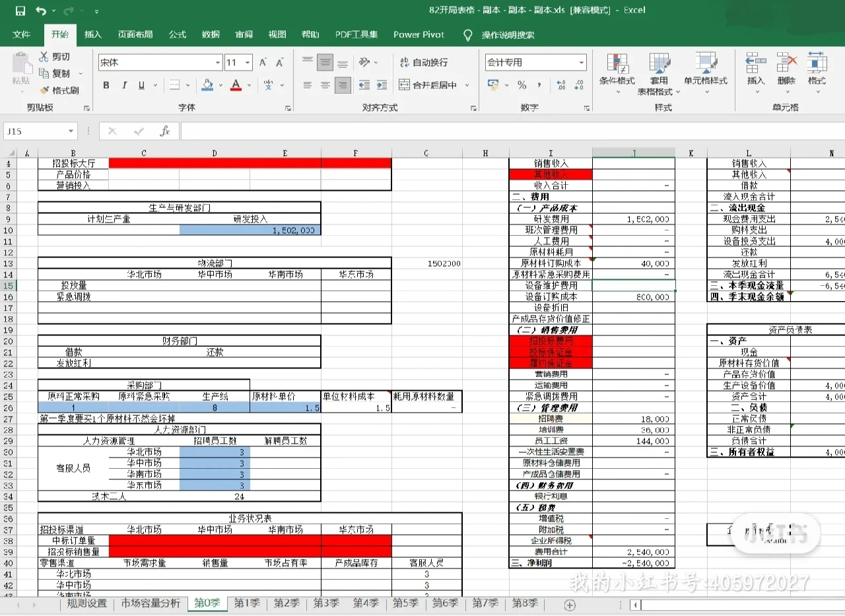Open the number format 会计专用 dropdown

(581, 63)
